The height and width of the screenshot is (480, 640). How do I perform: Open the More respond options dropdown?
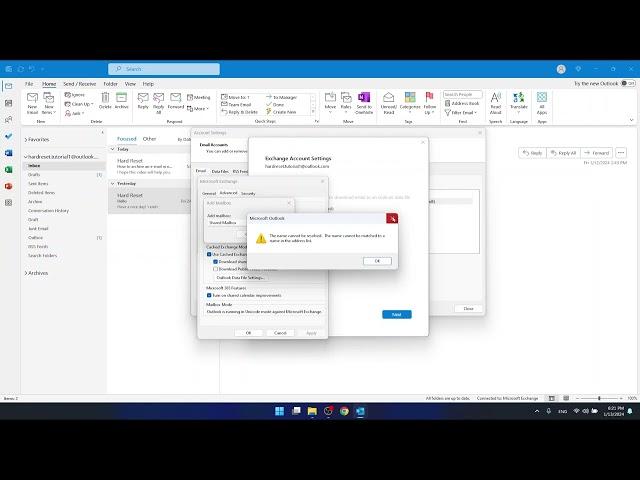(198, 109)
